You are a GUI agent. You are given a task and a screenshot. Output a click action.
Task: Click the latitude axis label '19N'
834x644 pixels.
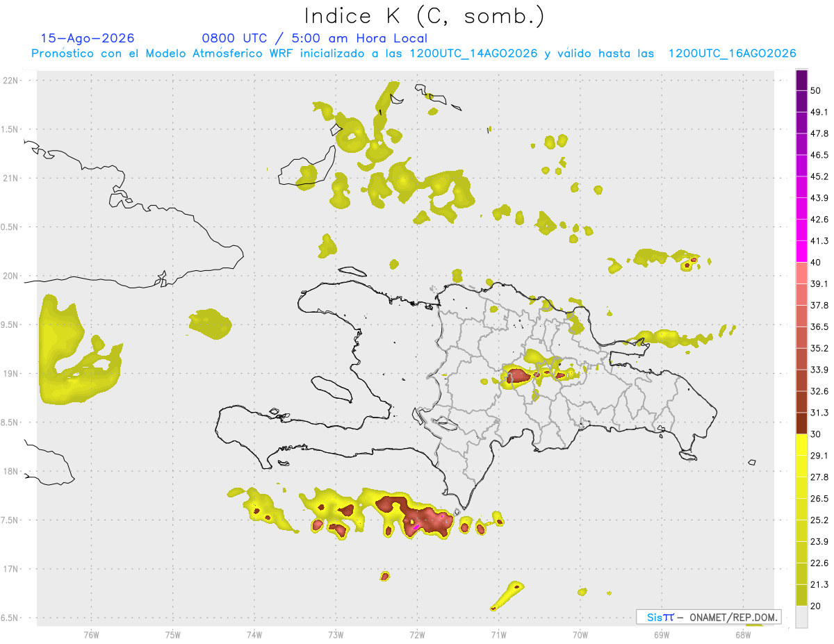(12, 374)
